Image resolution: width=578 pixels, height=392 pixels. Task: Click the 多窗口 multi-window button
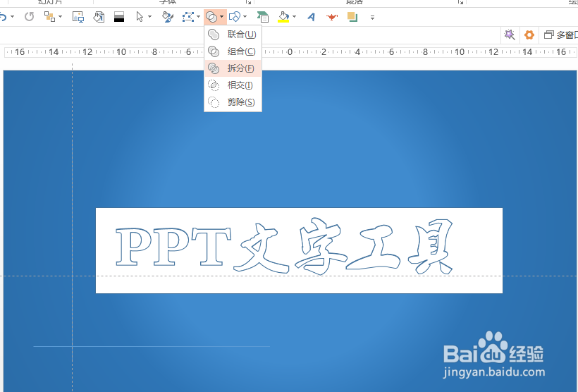(560, 35)
